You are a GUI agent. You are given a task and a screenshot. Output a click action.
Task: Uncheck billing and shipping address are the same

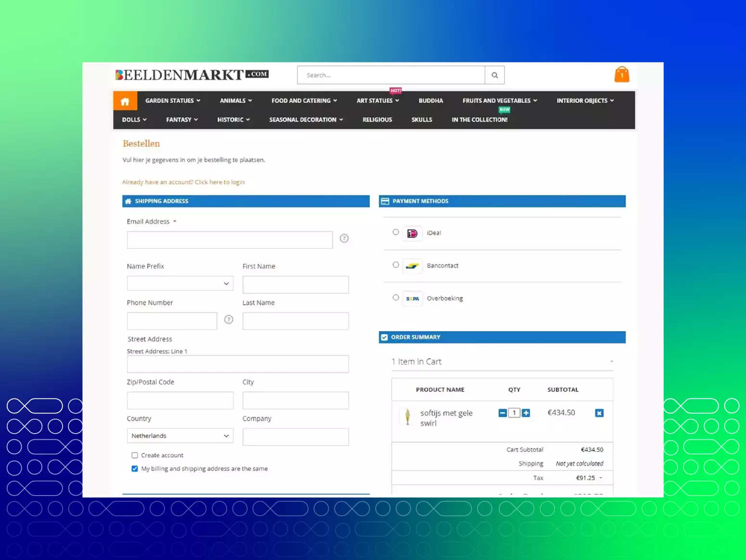coord(134,468)
